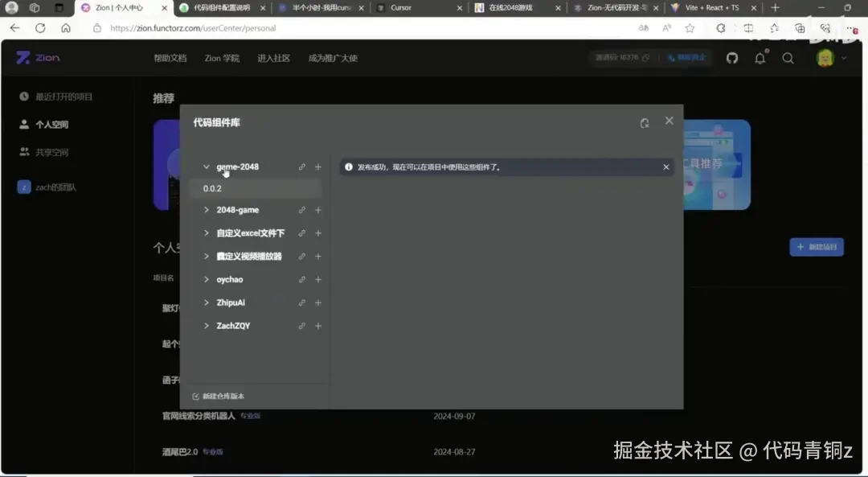Click the search magnifier icon in top bar
Screen dimensions: 868x477
[x=788, y=58]
